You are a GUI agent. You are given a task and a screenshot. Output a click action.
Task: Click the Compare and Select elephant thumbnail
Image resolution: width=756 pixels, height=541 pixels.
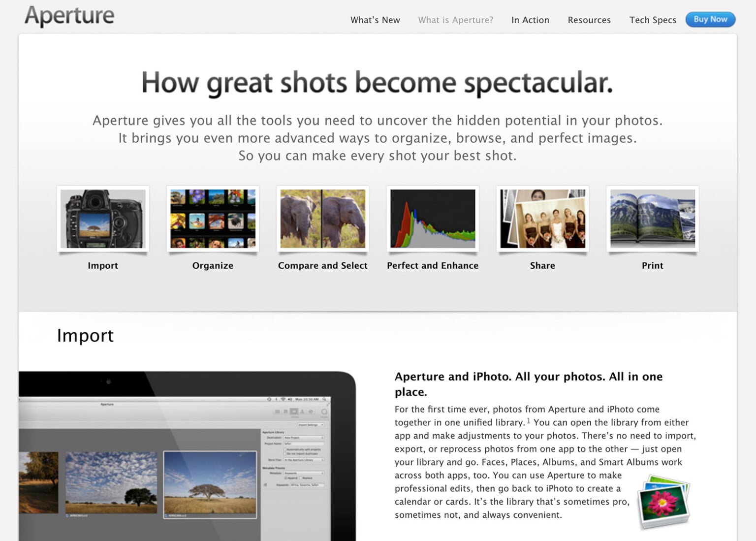point(322,218)
